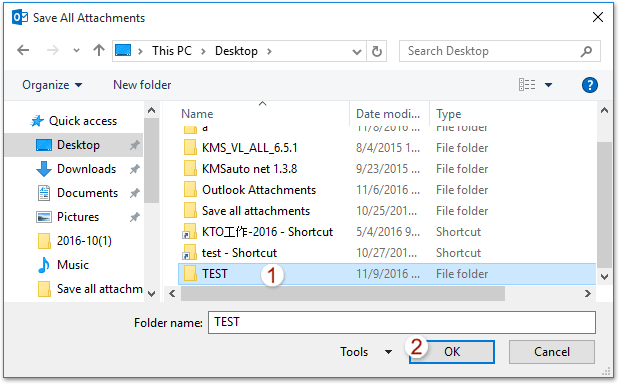Click the New folder button
Viewport: 621px width, 386px height.
[142, 85]
